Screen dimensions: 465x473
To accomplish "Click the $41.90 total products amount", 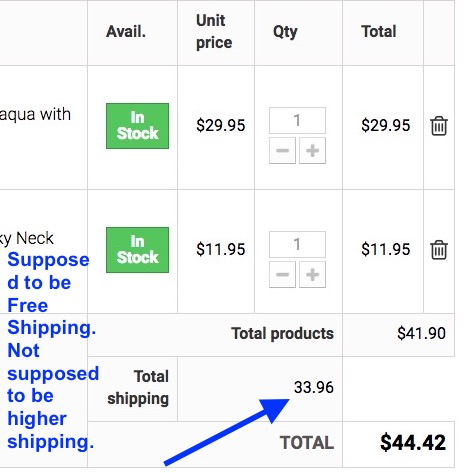I will click(421, 333).
